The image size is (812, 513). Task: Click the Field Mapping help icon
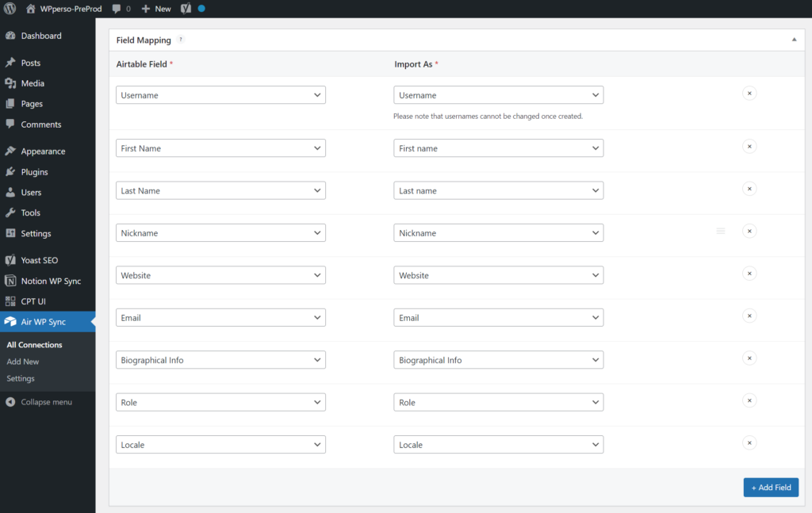(x=181, y=40)
